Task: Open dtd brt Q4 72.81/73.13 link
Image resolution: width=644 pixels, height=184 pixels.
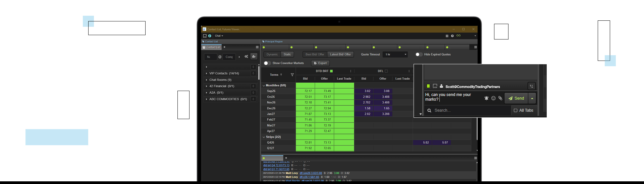Action: tap(276, 165)
